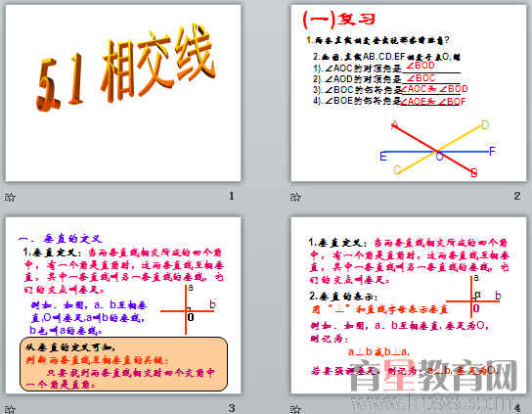Click the animation star icon under slide 1
Viewport: 532px width, 414px height.
tap(10, 197)
